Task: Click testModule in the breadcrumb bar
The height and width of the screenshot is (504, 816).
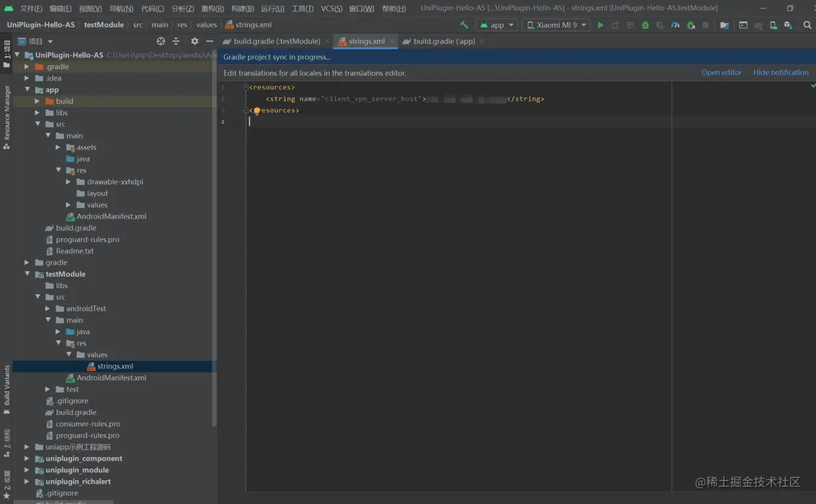Action: coord(104,25)
